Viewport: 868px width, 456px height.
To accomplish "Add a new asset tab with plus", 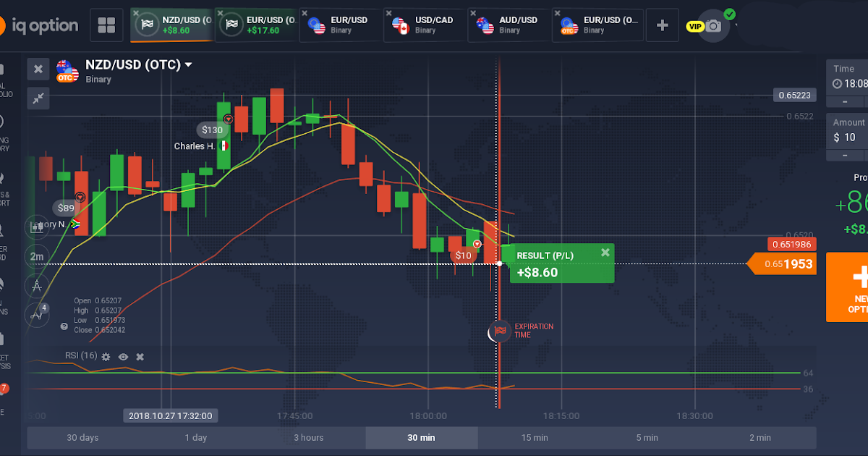I will [662, 25].
